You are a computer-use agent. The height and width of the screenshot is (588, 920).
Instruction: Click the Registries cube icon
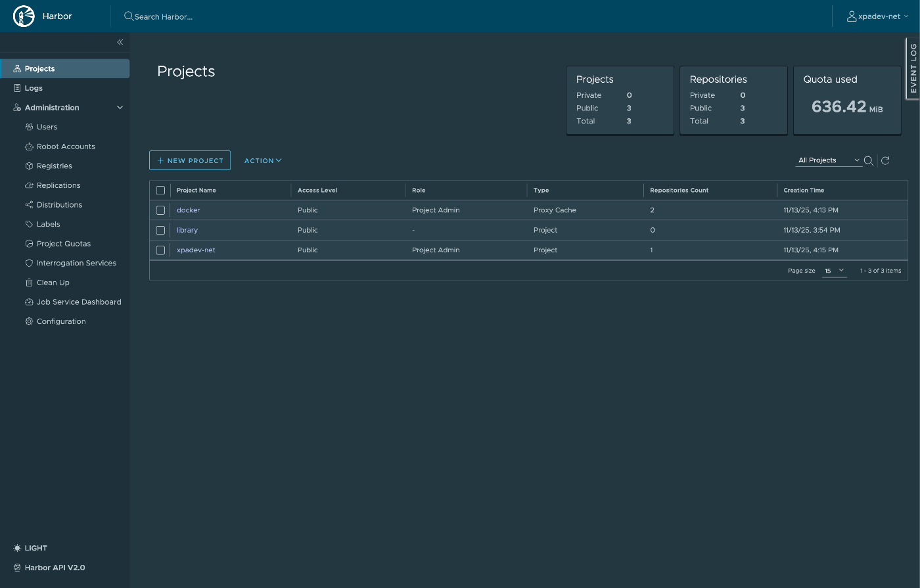tap(29, 166)
